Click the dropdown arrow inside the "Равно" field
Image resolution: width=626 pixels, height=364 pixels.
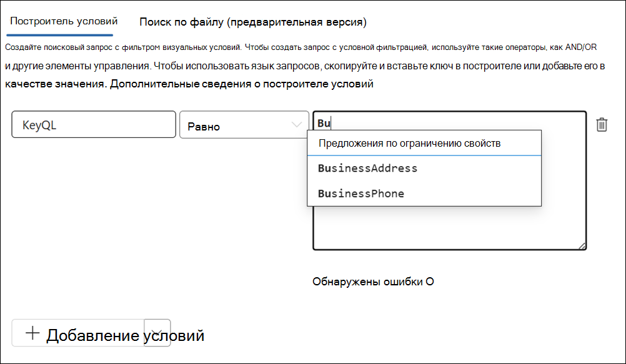297,125
